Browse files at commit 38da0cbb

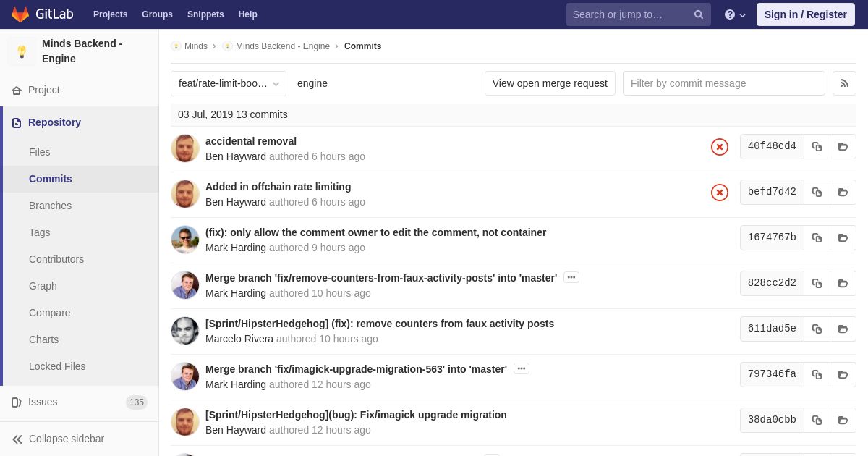843,420
